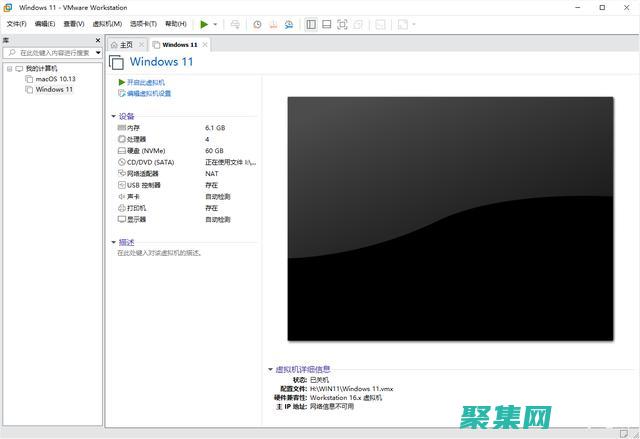
Task: Click the config path H:\WIN11\Windows 11.vmx
Action: tap(351, 389)
